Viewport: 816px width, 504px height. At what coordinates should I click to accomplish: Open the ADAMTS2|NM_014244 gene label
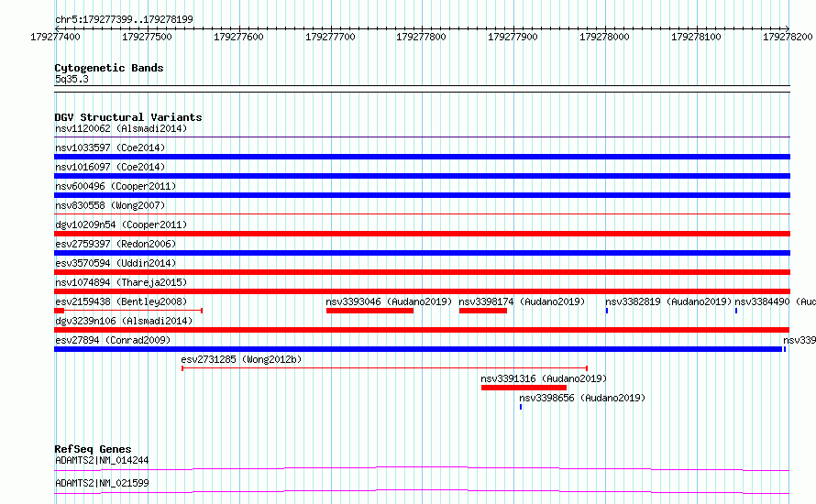point(102,460)
